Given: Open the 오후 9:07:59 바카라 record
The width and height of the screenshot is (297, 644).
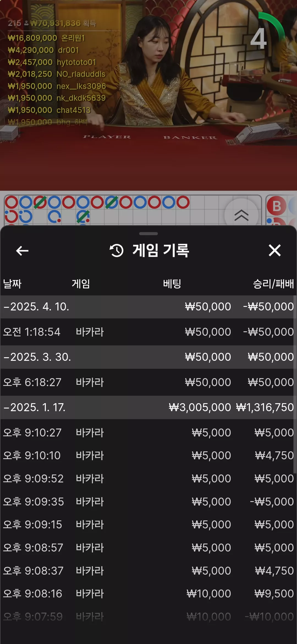Looking at the screenshot, I should click(x=148, y=617).
